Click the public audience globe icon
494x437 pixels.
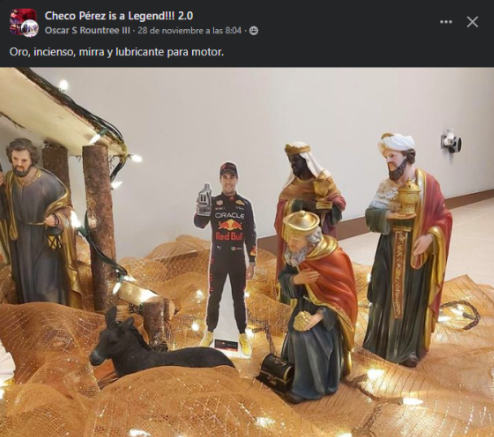(254, 31)
